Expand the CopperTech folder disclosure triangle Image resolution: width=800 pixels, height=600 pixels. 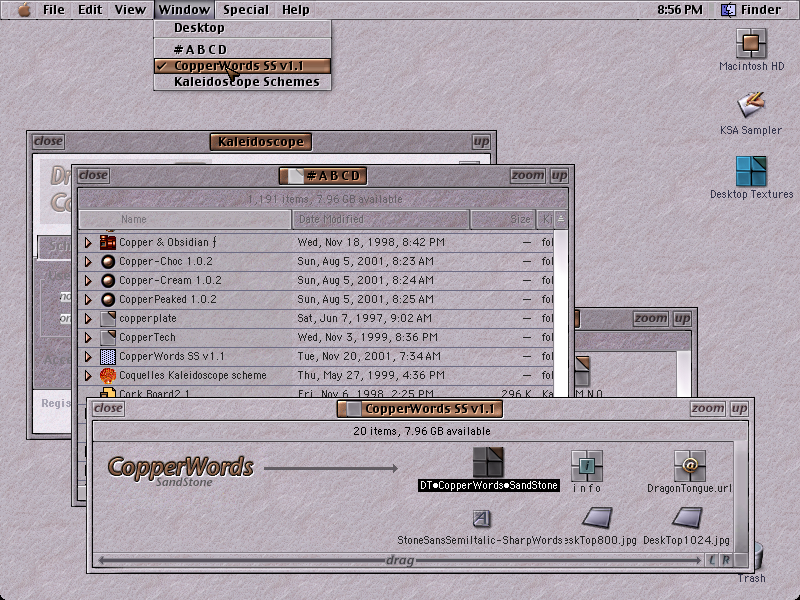88,338
